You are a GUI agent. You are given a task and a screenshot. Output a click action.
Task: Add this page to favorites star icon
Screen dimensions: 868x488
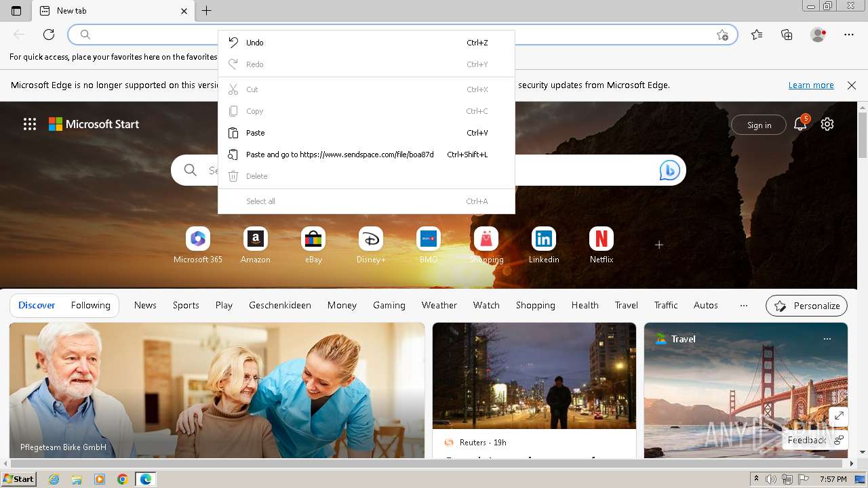[722, 35]
